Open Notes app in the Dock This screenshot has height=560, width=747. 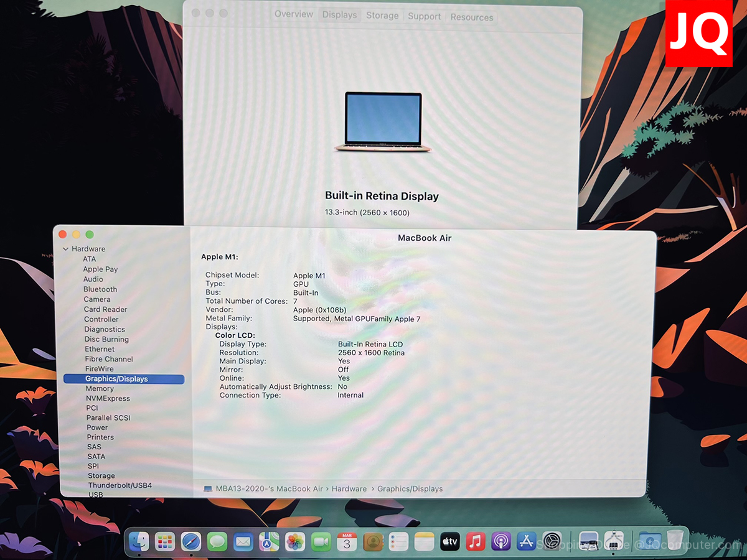click(x=424, y=542)
